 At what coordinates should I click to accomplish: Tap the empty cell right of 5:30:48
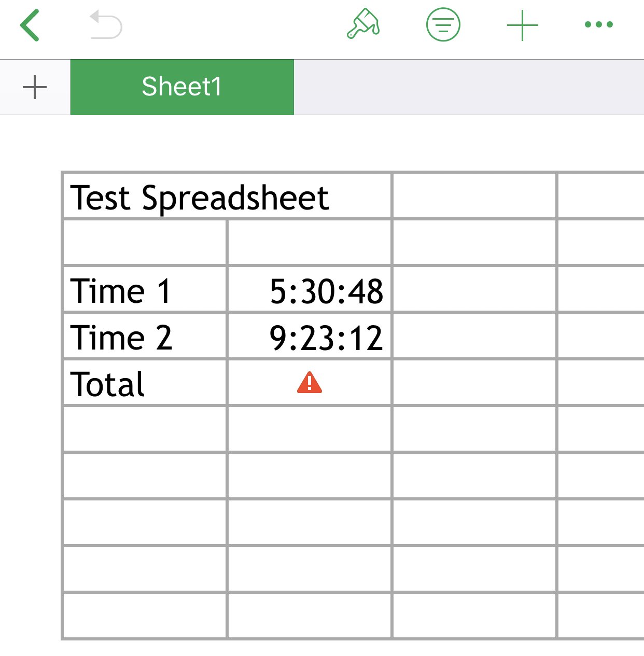[474, 290]
